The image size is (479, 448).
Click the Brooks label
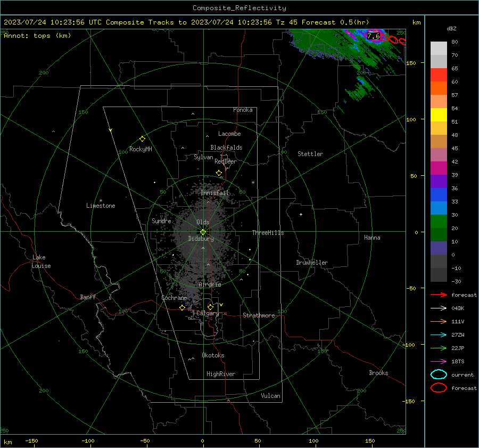(378, 373)
